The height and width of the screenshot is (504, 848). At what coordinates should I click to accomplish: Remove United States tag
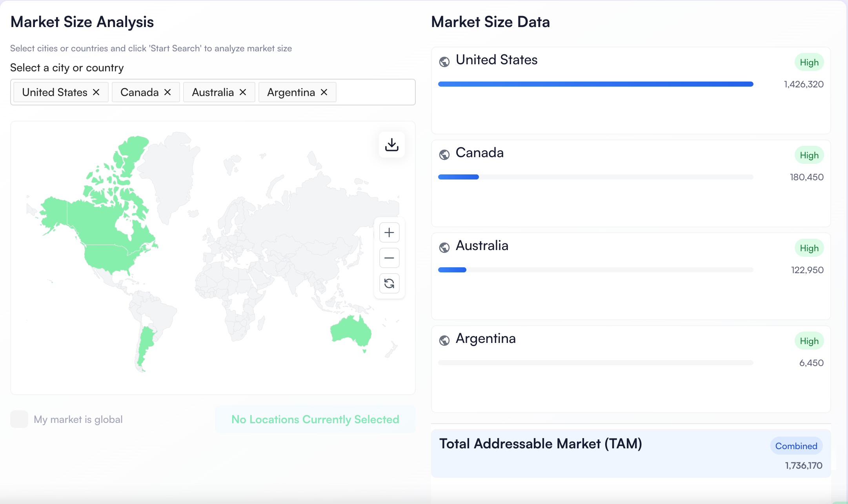[96, 92]
